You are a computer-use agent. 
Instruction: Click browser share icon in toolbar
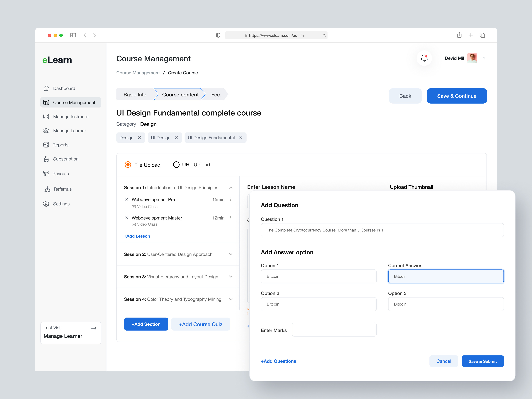point(459,35)
